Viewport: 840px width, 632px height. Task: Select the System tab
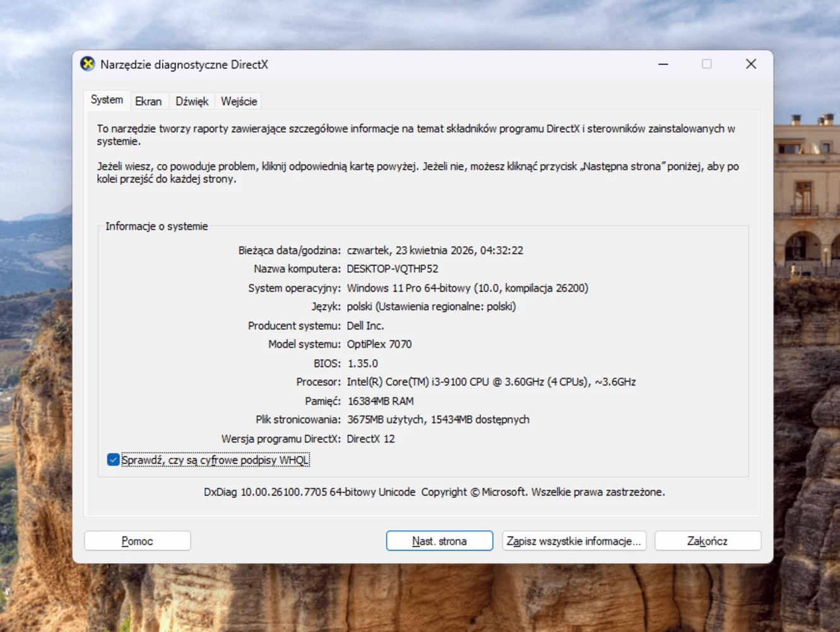coord(107,100)
